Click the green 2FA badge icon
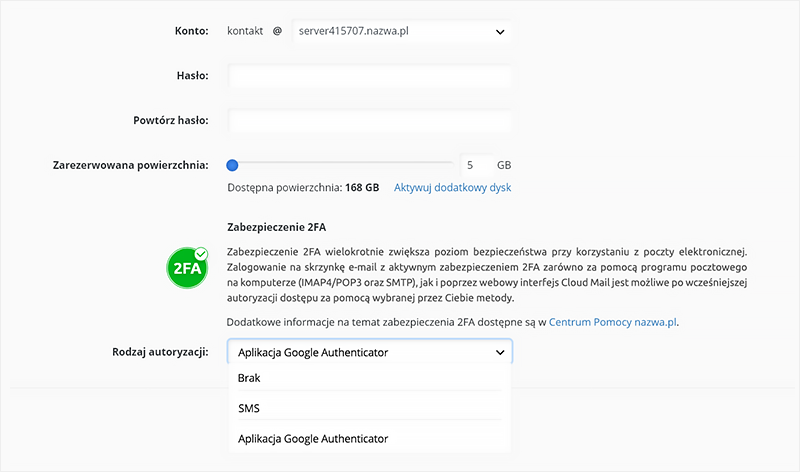This screenshot has width=800, height=472. (x=187, y=267)
